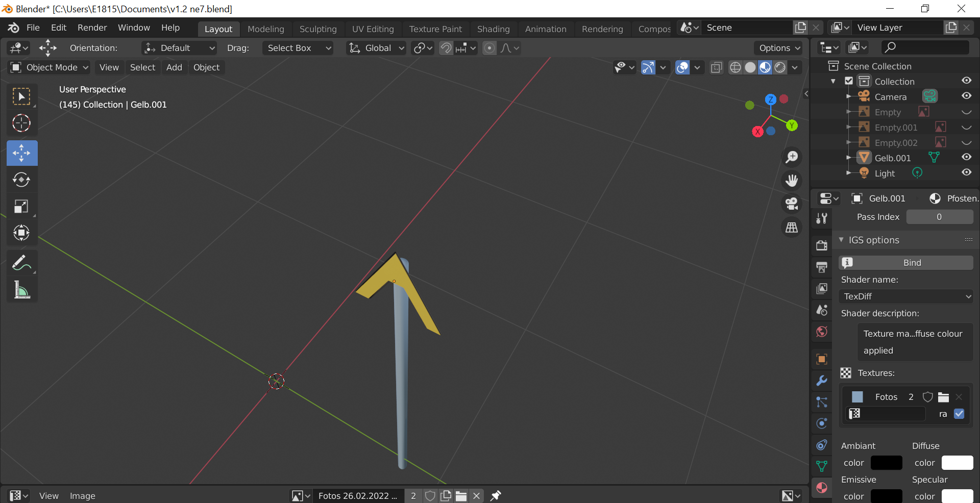Image resolution: width=980 pixels, height=503 pixels.
Task: Toggle visibility of Camera object
Action: 966,96
